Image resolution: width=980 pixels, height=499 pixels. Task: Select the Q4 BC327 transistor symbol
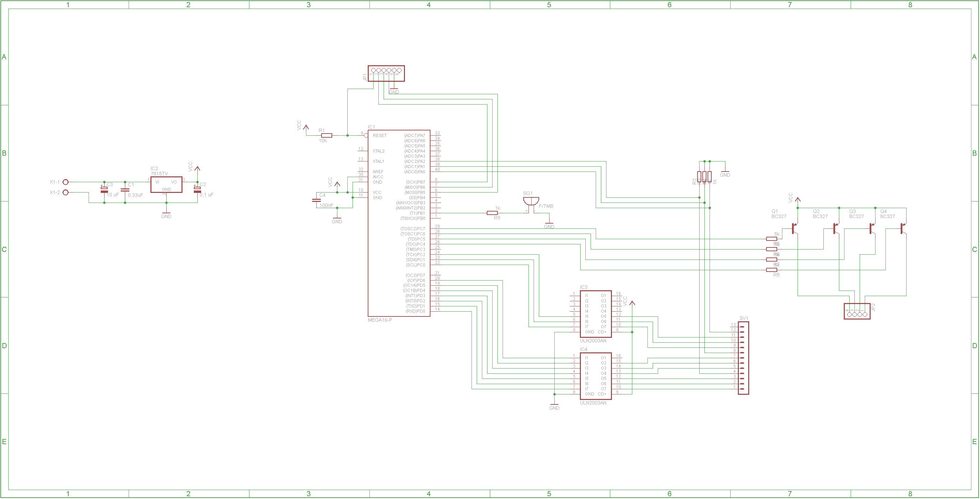click(x=902, y=228)
